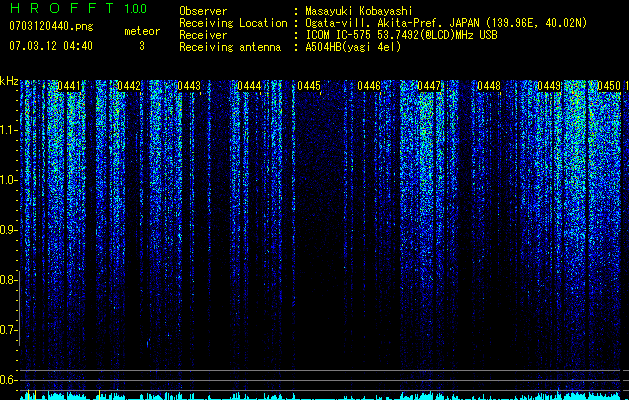The image size is (629, 400).
Task: Click the 0444 time marker
Action: click(x=249, y=86)
